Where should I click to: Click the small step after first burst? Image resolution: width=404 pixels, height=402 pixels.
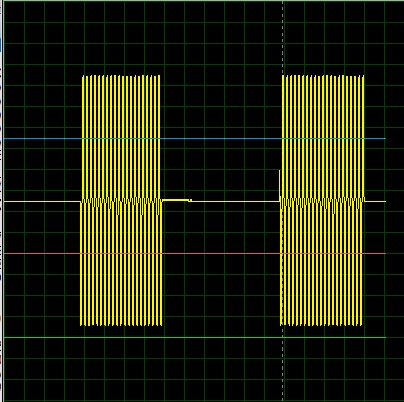[190, 201]
